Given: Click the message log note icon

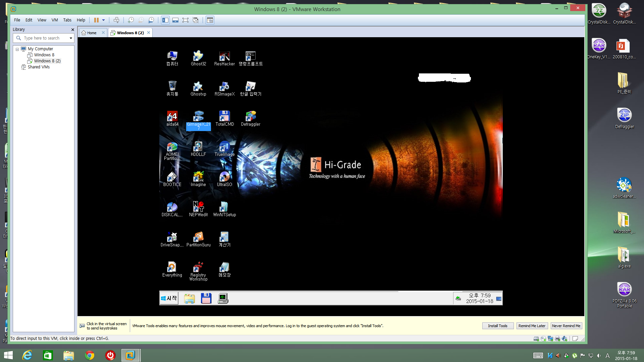Looking at the screenshot, I should tap(575, 339).
